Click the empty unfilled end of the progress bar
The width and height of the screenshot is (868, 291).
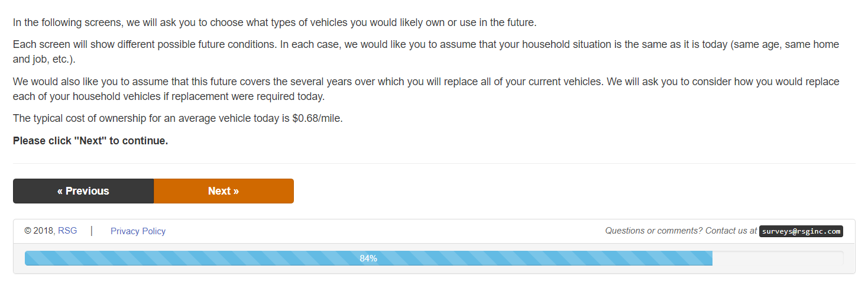click(x=778, y=258)
